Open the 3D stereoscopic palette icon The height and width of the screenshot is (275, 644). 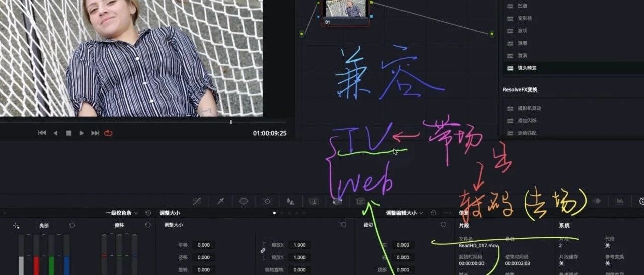[360, 201]
